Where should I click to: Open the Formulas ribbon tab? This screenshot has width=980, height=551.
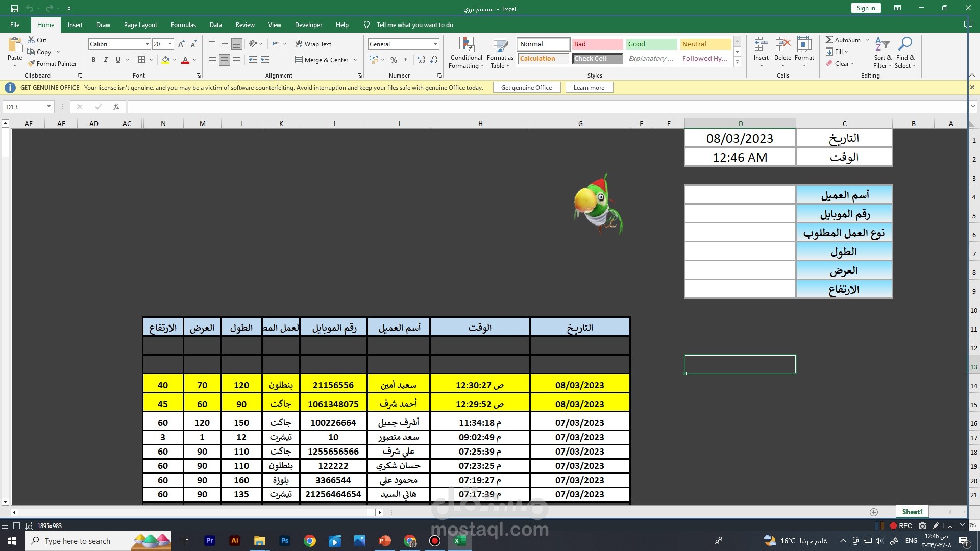pos(183,24)
